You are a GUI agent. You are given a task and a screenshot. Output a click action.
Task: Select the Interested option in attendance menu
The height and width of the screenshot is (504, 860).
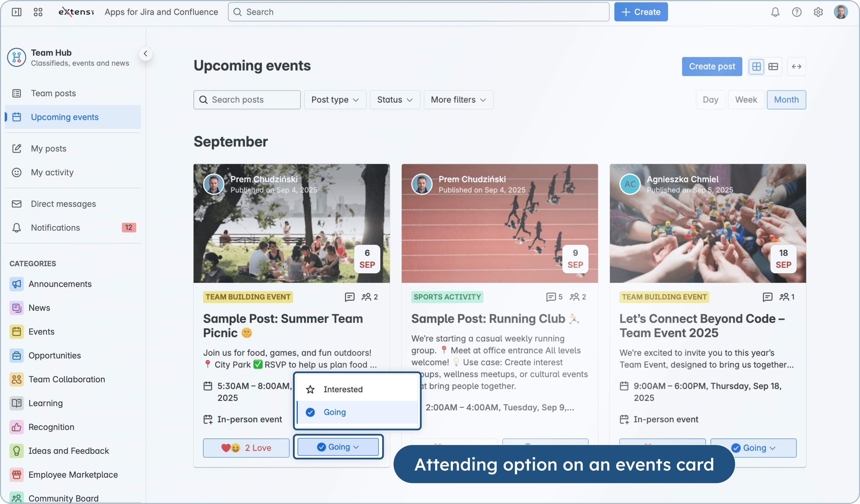coord(343,389)
